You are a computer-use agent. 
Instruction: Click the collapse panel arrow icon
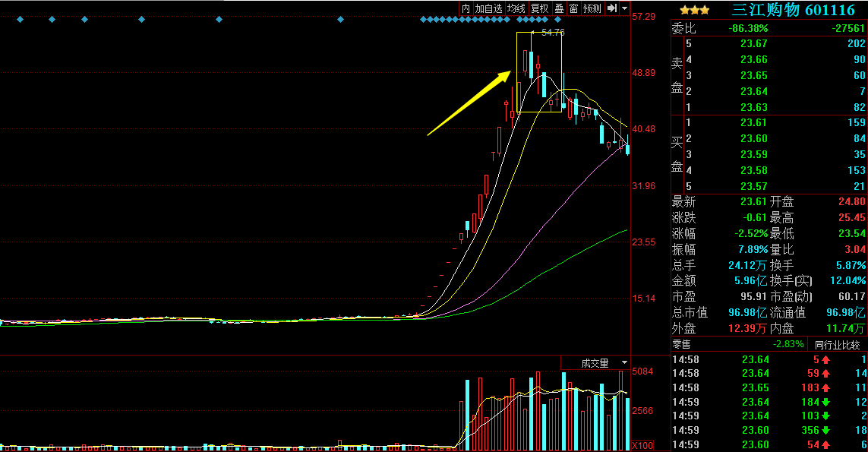(x=611, y=8)
